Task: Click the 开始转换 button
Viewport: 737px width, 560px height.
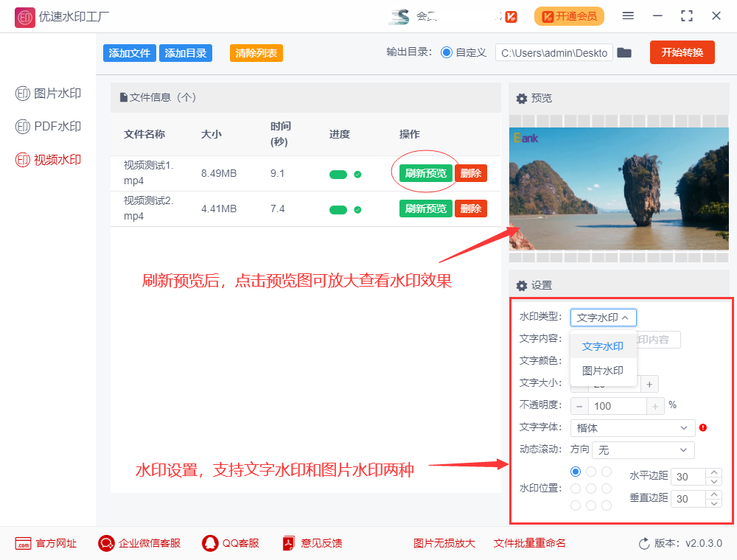Action: coord(682,52)
